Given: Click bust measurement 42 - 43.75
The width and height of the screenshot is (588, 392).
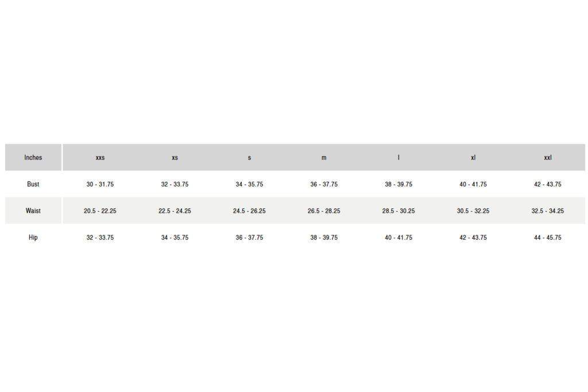Looking at the screenshot, I should coord(548,184).
